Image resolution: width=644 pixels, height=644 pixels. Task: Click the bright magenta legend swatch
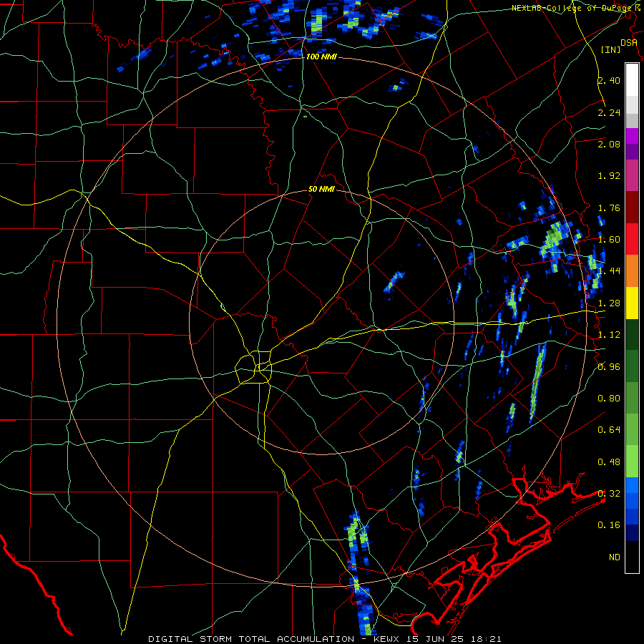[632, 136]
